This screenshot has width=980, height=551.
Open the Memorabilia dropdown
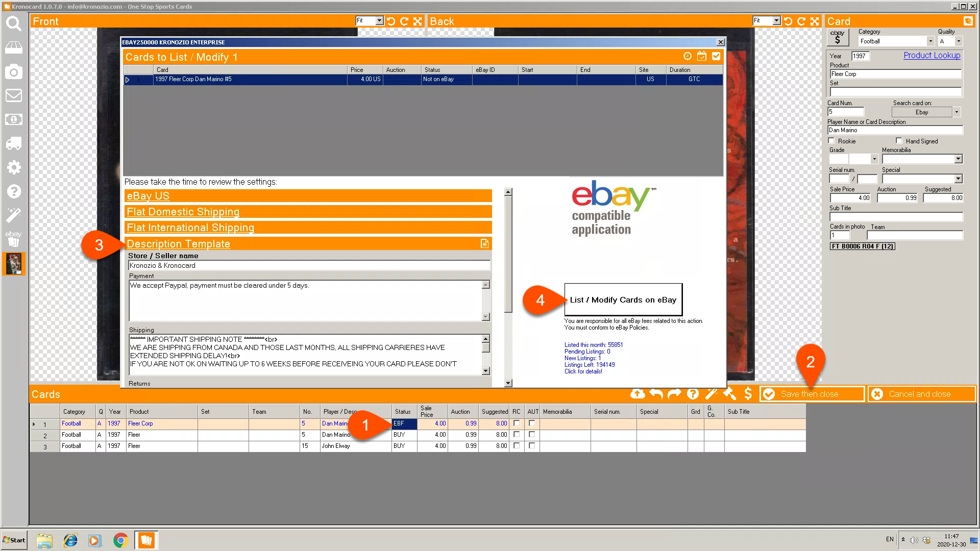(958, 159)
